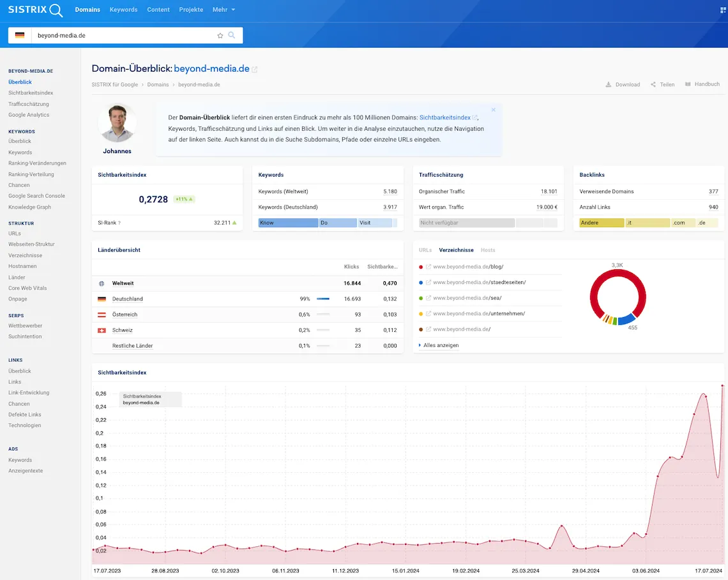728x580 pixels.
Task: Select the Visit intent segment
Action: pyautogui.click(x=374, y=223)
